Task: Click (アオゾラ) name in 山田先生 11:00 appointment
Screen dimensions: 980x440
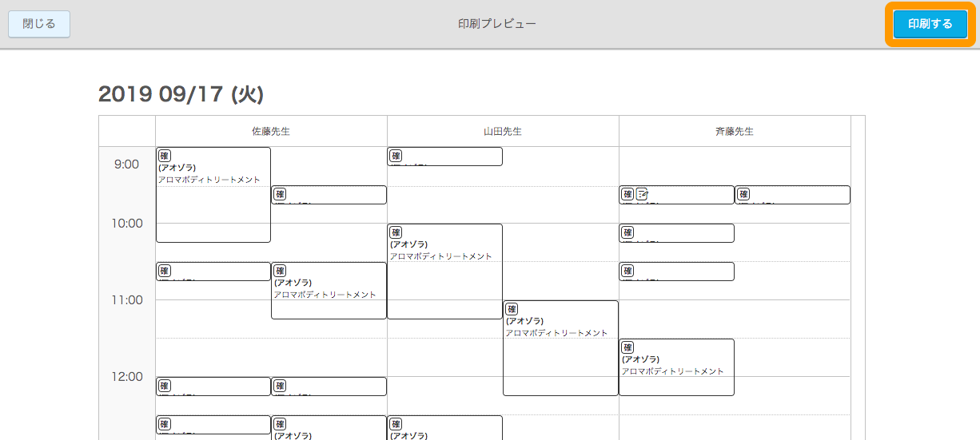Action: (525, 321)
